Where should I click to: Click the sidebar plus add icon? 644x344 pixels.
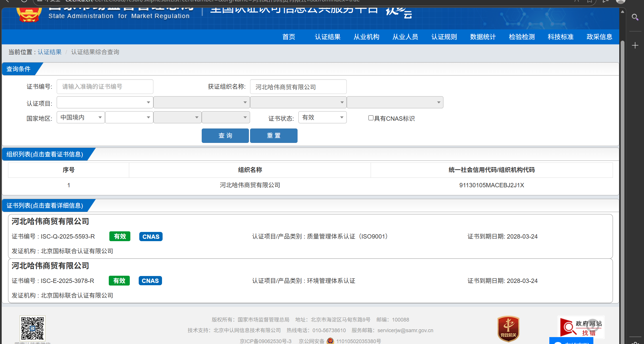click(x=635, y=45)
